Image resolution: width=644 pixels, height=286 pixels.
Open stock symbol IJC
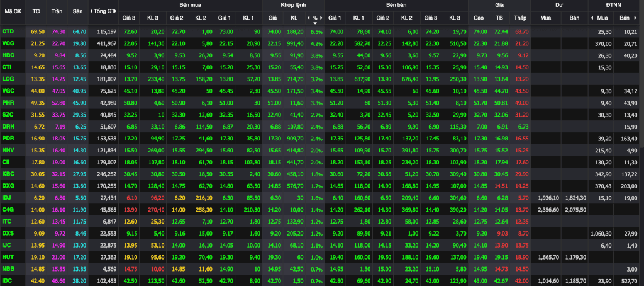tap(6, 245)
